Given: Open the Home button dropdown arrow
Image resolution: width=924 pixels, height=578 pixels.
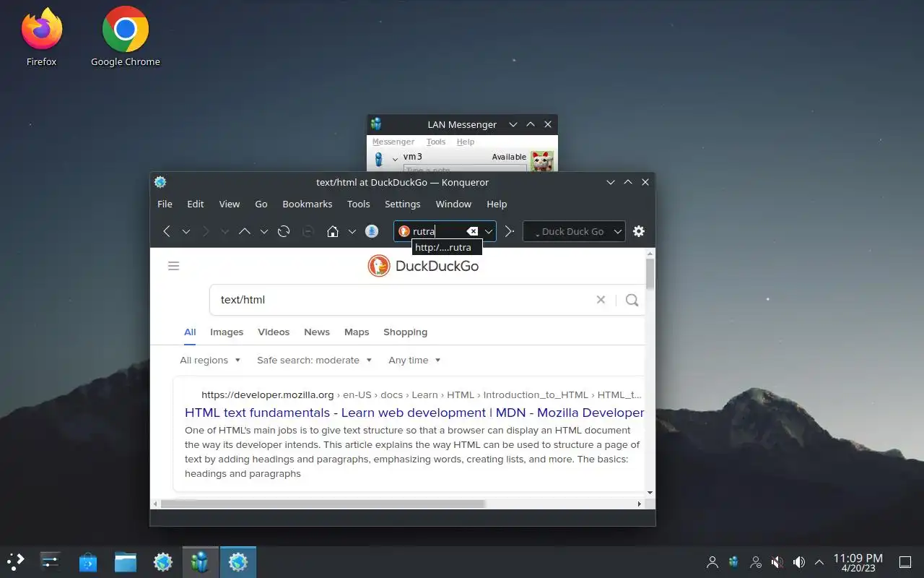Looking at the screenshot, I should 352,231.
